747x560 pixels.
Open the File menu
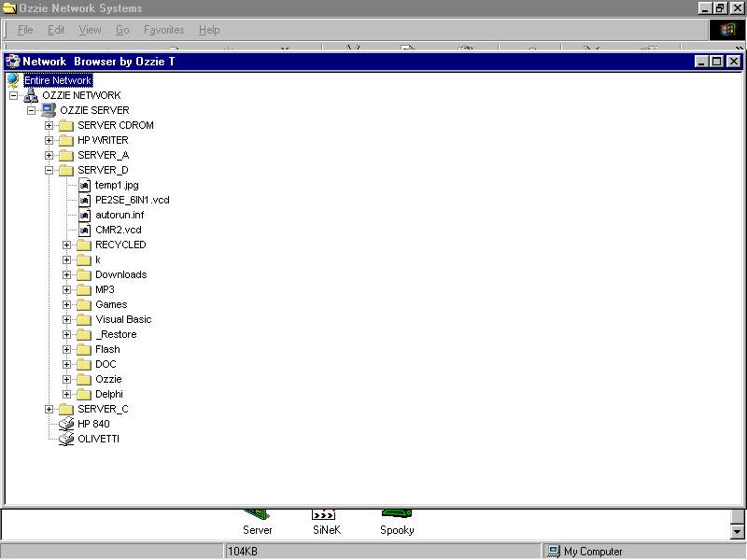pos(25,30)
